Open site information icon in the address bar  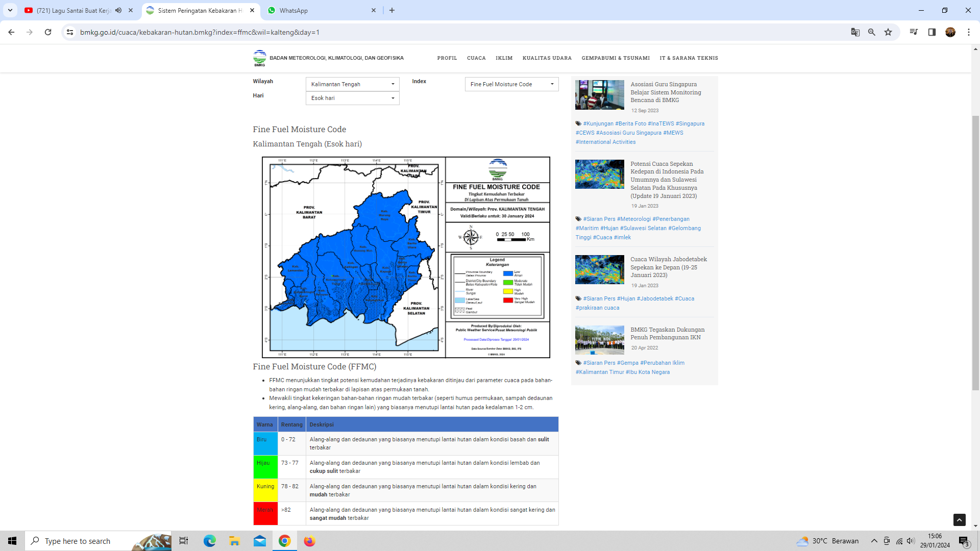(x=70, y=32)
